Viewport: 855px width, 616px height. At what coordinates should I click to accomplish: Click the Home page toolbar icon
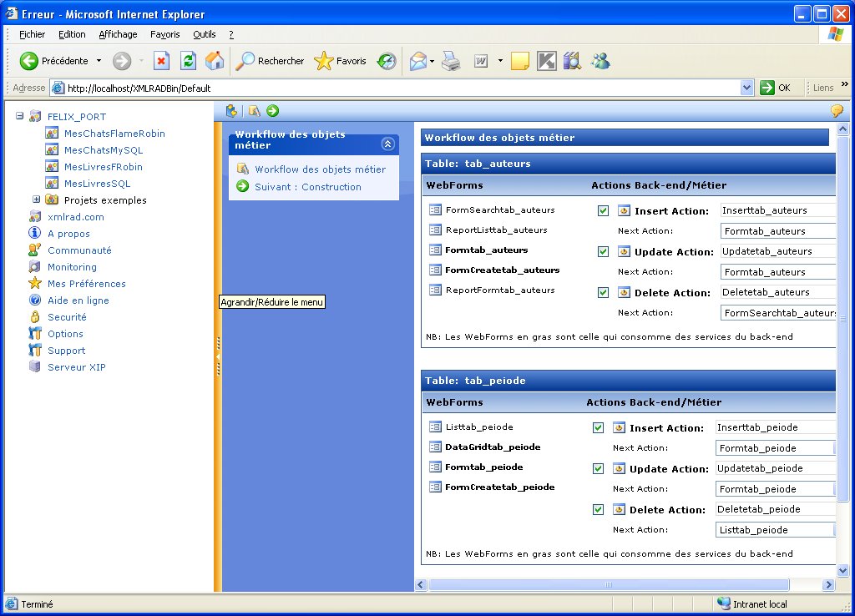click(215, 61)
